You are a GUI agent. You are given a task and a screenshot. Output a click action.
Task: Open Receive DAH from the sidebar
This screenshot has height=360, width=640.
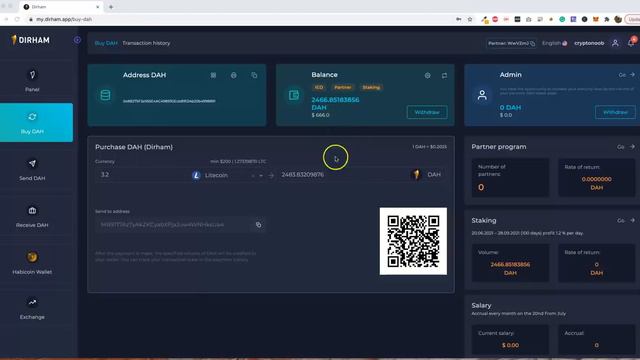32,217
